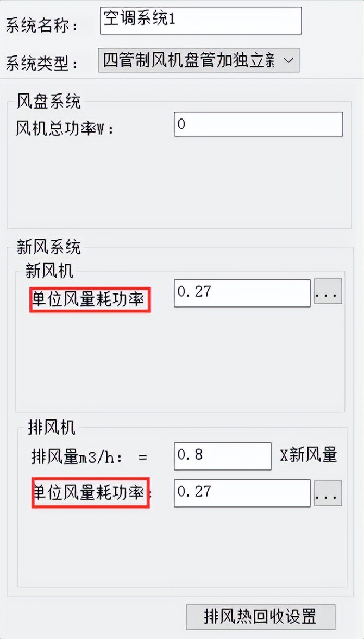Click the dropdown arrow beside 系统类型
This screenshot has height=639, width=364.
[x=288, y=60]
